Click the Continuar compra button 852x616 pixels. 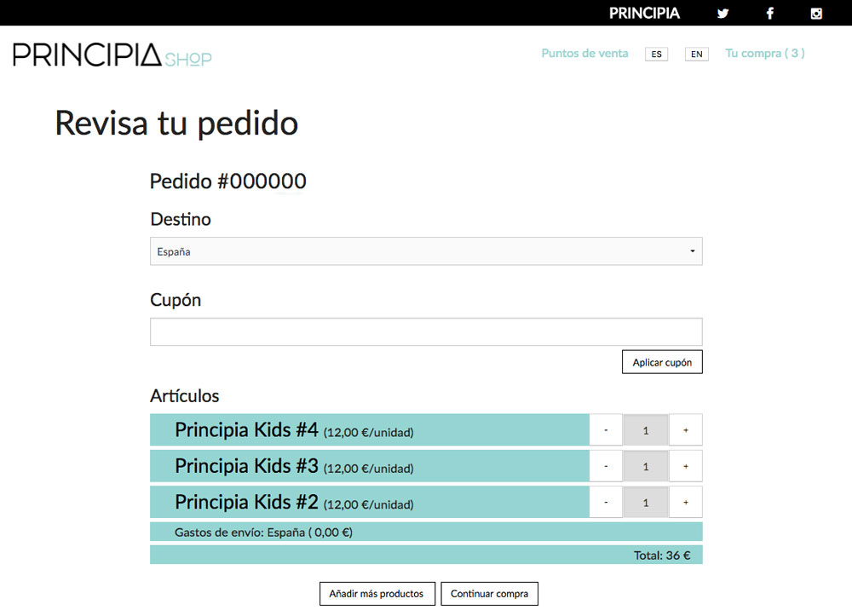490,594
